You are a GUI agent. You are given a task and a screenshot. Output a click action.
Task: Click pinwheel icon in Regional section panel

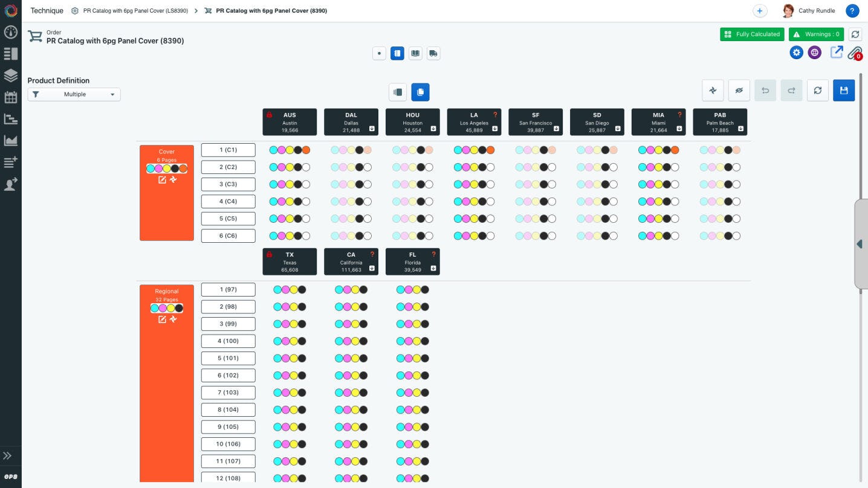click(173, 319)
